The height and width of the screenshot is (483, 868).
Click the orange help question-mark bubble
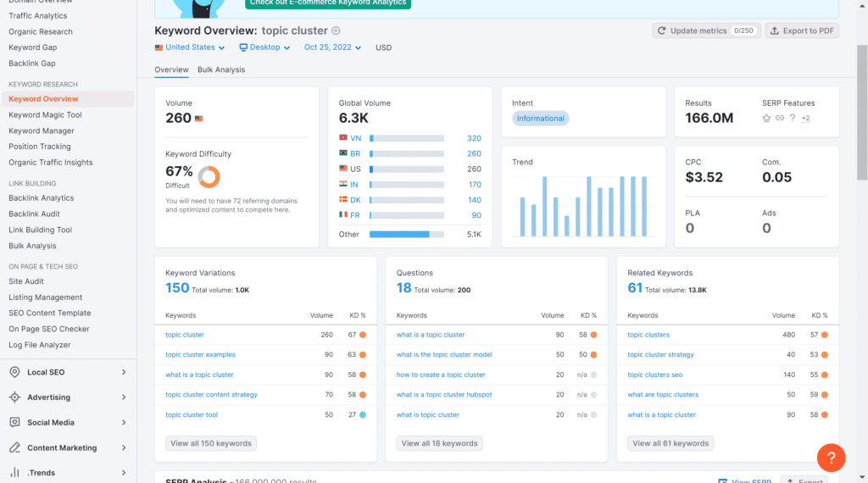(831, 458)
